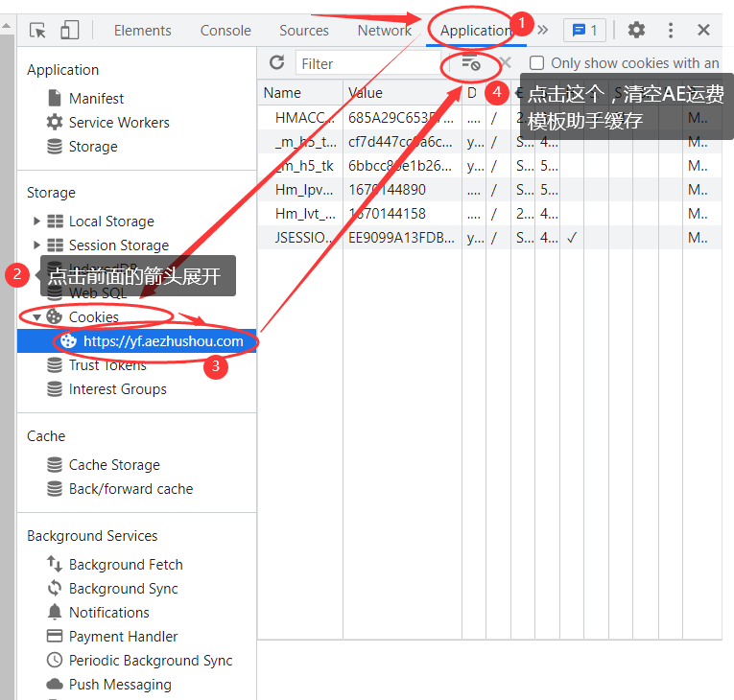The height and width of the screenshot is (700, 734).
Task: Select the m_h5_tk cookie name
Action: pyautogui.click(x=304, y=166)
